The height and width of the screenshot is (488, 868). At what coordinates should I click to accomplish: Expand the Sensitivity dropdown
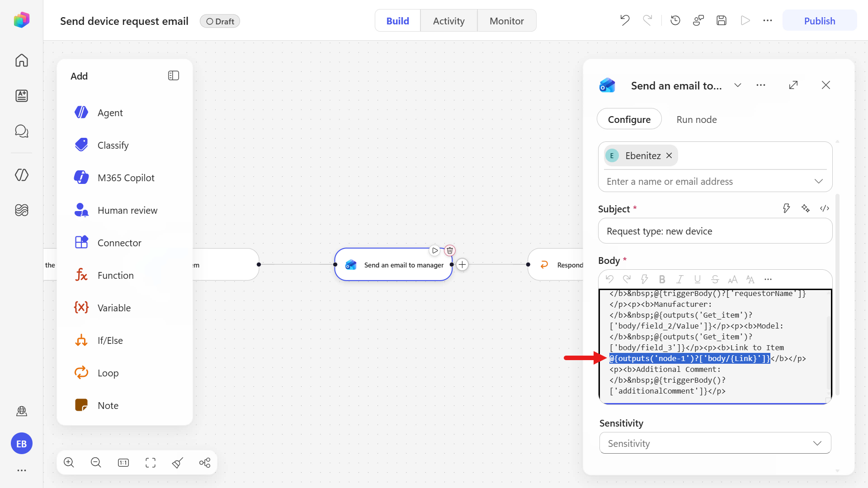(715, 443)
